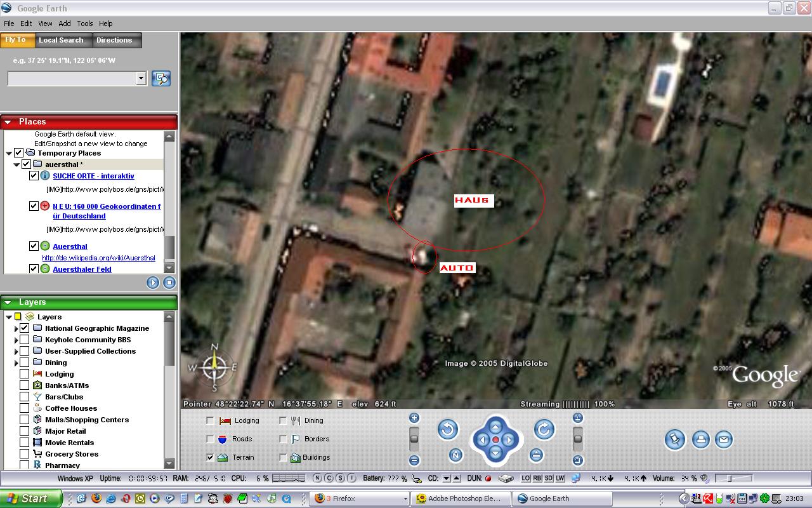The height and width of the screenshot is (508, 812).
Task: Expand the Dining layer folder
Action: pos(16,363)
